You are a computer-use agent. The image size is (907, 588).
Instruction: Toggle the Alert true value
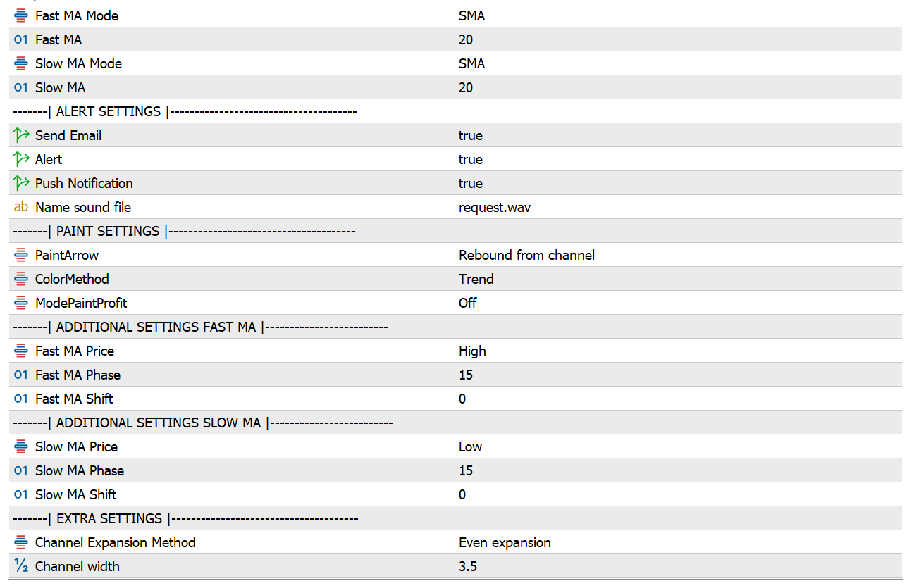[x=470, y=159]
